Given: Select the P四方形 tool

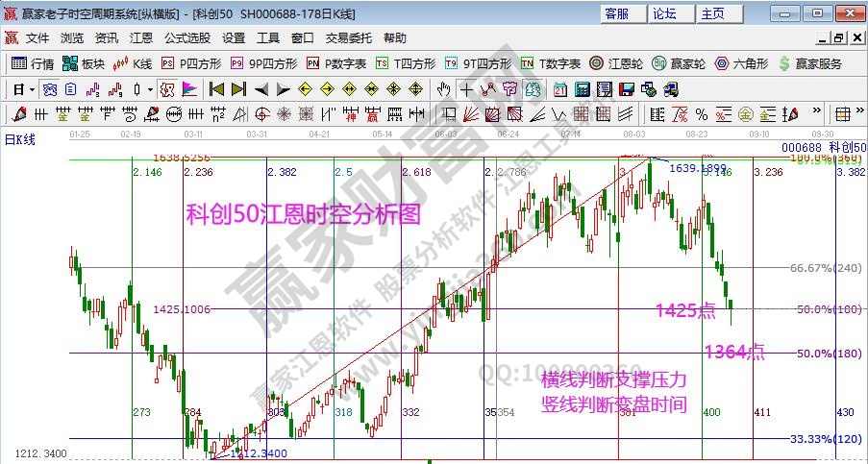Looking at the screenshot, I should click(x=190, y=63).
